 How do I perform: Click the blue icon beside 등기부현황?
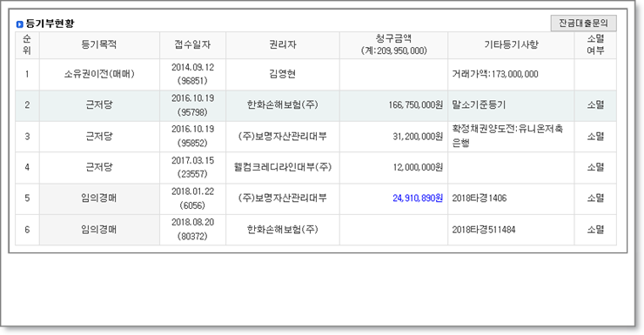pyautogui.click(x=19, y=24)
